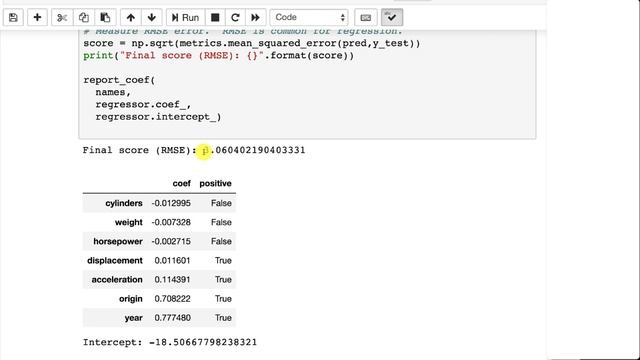Image resolution: width=640 pixels, height=360 pixels.
Task: Select coefficient value 0.114391
Action: (172, 280)
